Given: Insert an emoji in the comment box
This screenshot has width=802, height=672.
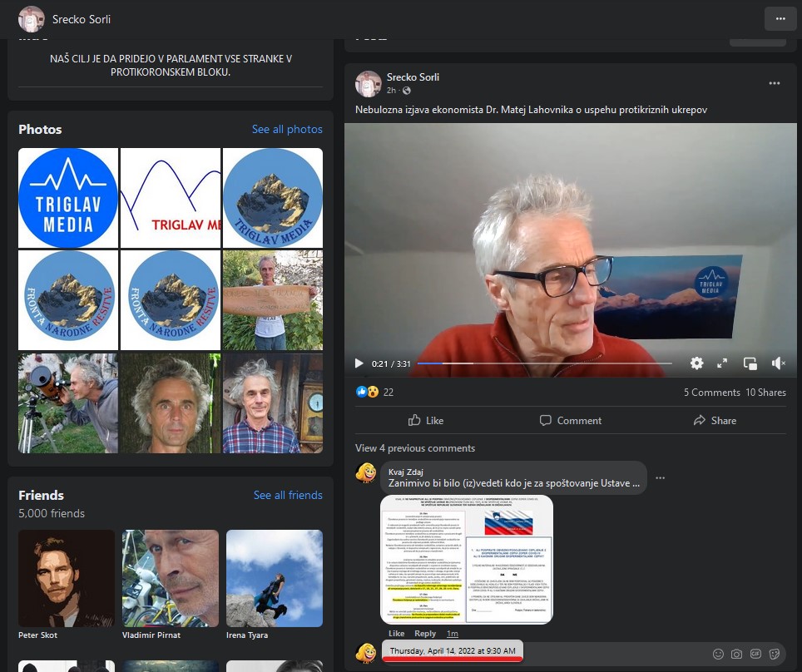Looking at the screenshot, I should click(718, 654).
